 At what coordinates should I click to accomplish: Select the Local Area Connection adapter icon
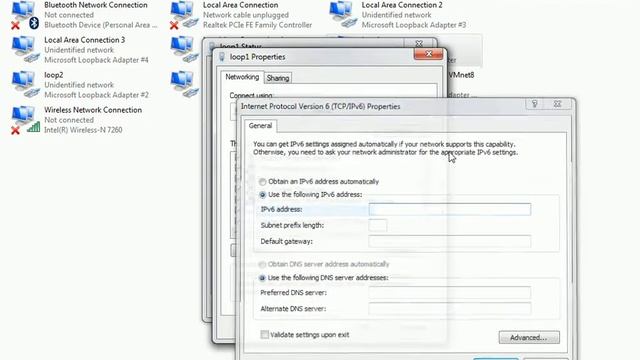[184, 15]
